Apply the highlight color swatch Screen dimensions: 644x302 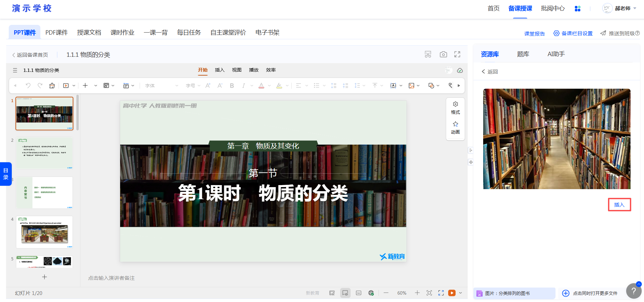[279, 86]
